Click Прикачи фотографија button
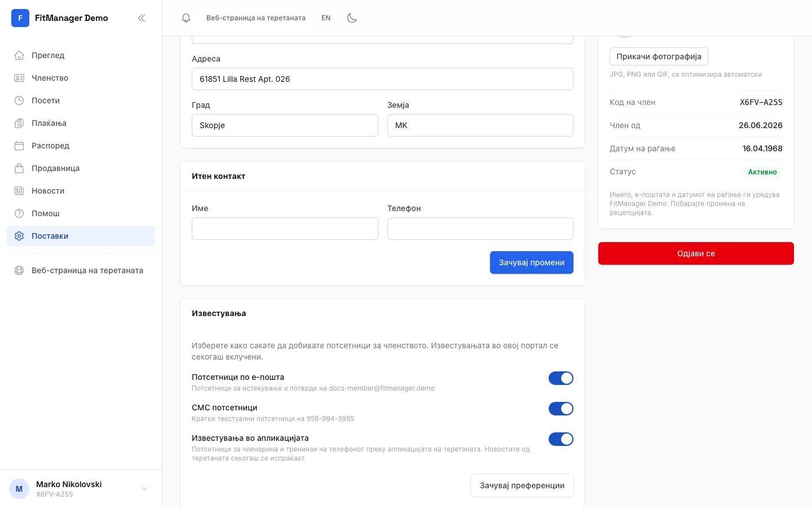 [x=659, y=56]
